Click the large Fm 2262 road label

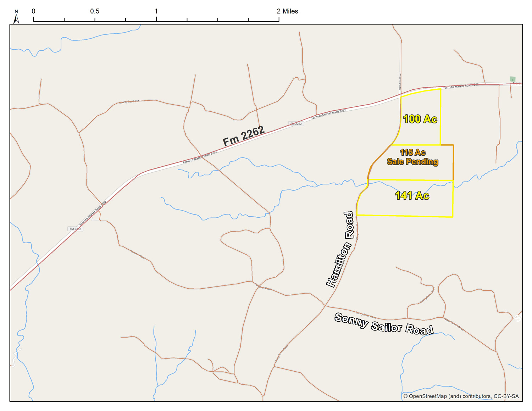pyautogui.click(x=243, y=136)
